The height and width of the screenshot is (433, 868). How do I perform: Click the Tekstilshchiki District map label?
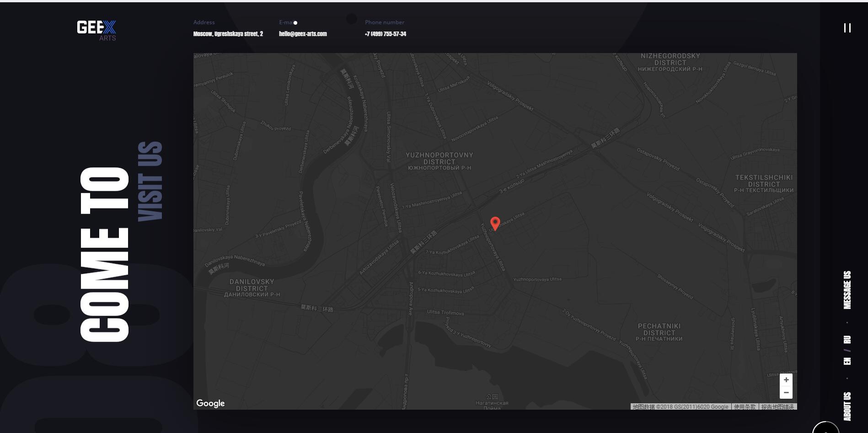[x=764, y=184]
